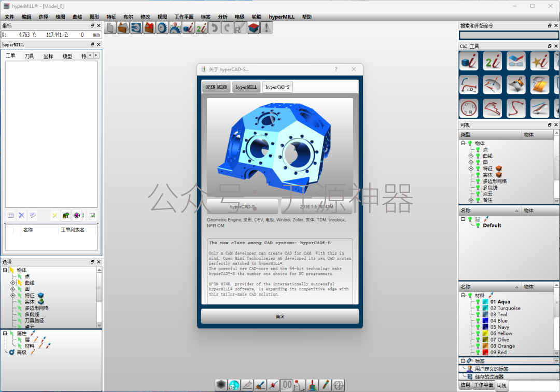The image size is (560, 392).
Task: Click the red S-curve tool in CAD tools
Action: [516, 108]
